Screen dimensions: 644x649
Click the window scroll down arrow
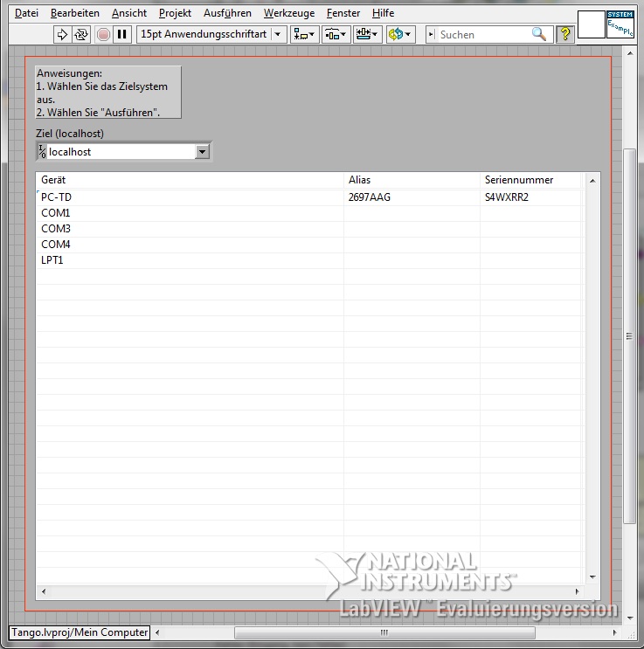click(x=630, y=618)
